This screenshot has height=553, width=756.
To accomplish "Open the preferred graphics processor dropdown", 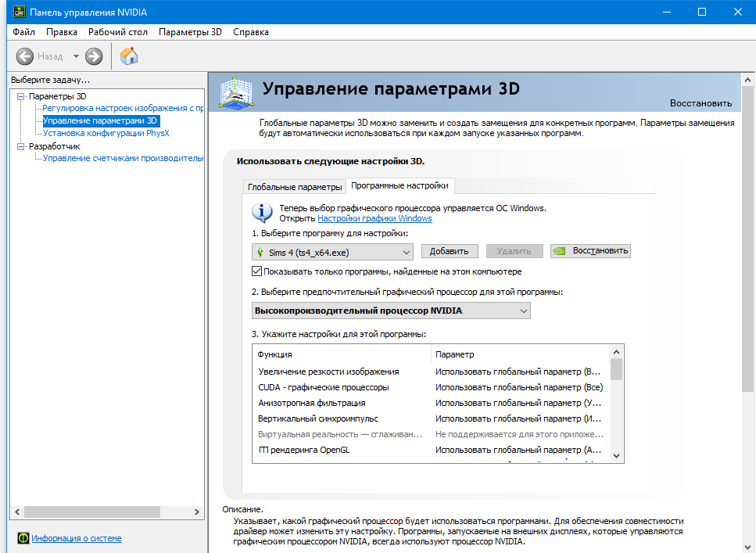I will coord(391,311).
